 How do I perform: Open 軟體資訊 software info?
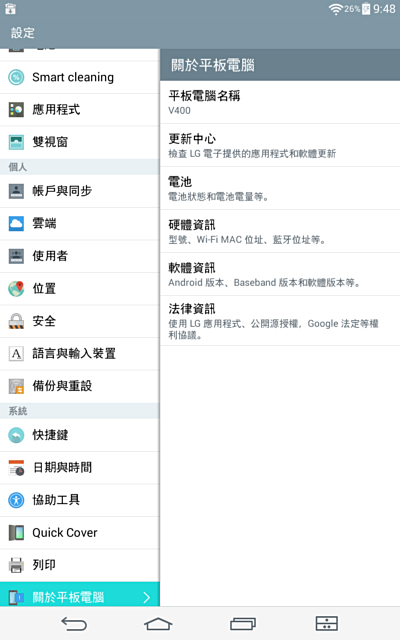280,274
